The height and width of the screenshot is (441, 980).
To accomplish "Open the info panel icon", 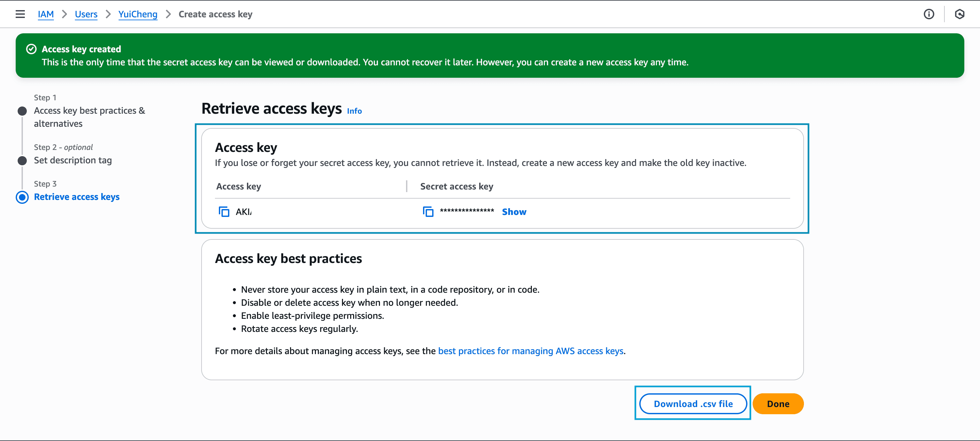I will (929, 14).
